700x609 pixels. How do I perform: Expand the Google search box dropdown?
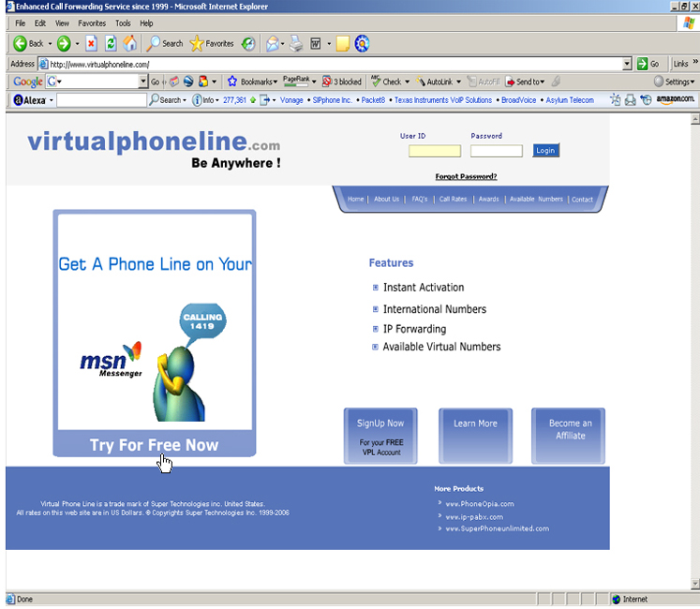[142, 82]
